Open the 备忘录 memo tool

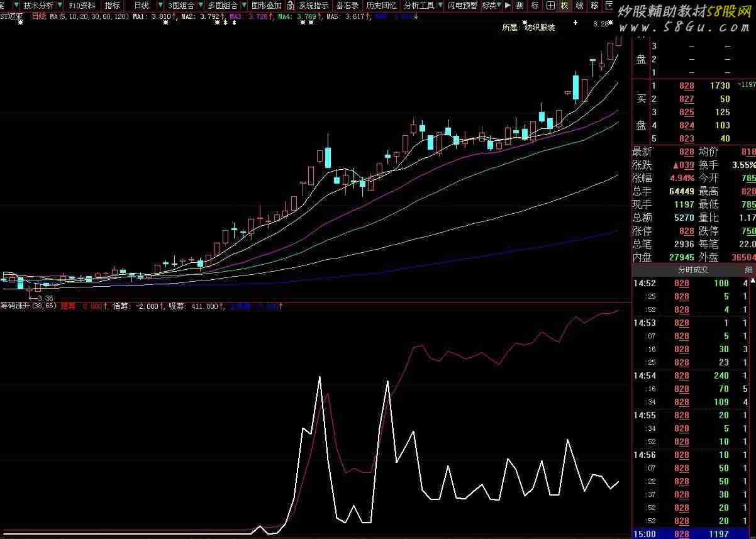348,5
